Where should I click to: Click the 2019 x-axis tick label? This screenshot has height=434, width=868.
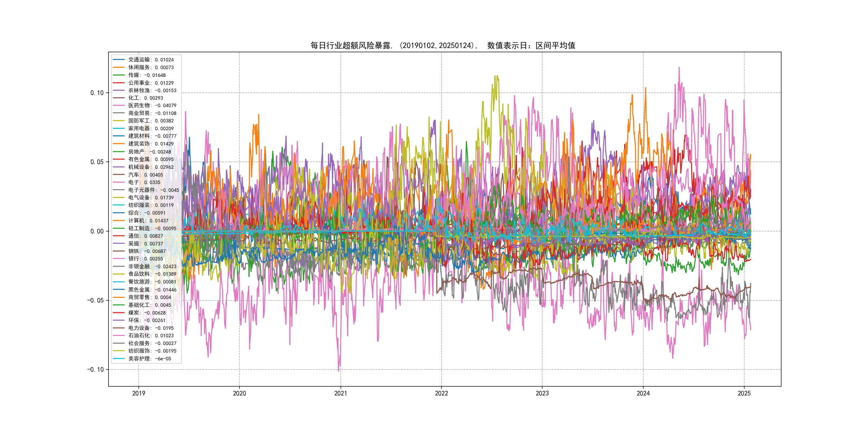[139, 393]
